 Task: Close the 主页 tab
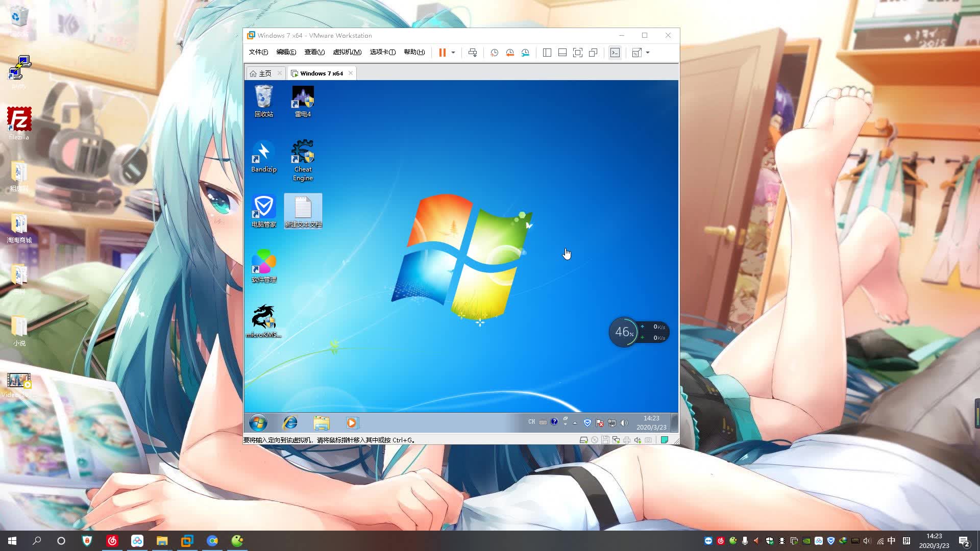280,73
